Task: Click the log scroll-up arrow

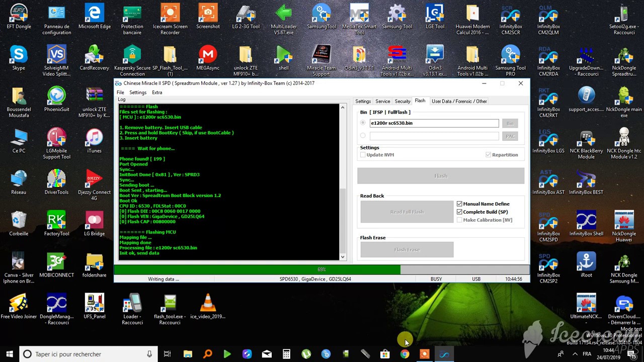Action: pos(343,108)
